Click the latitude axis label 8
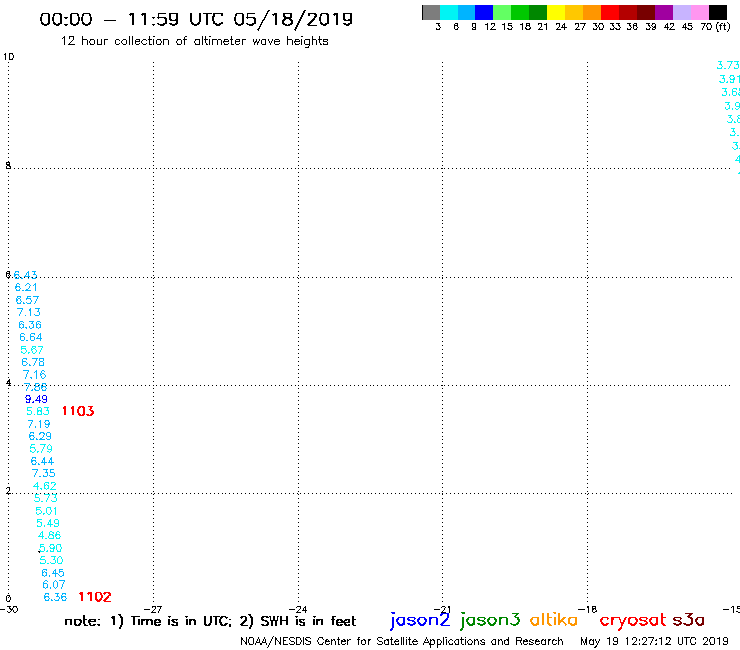This screenshot has height=650, width=740. pos(8,165)
